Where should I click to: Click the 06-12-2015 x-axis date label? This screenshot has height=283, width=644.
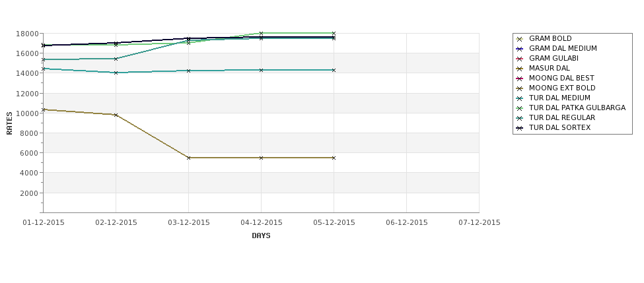click(407, 223)
